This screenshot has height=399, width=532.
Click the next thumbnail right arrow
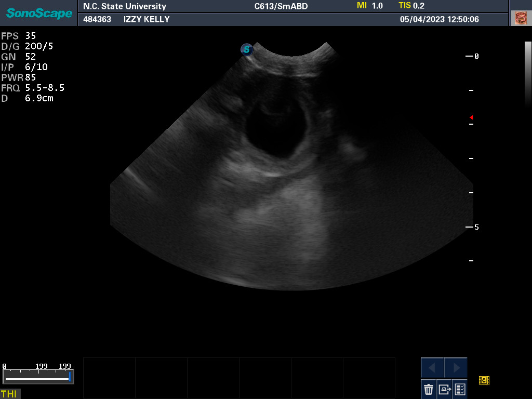click(456, 368)
